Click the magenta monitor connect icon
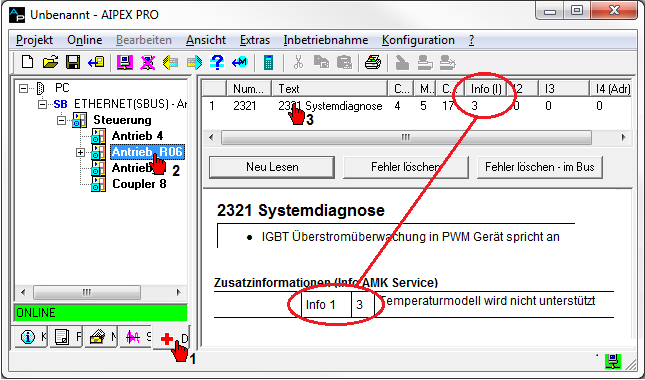Viewport: 645px width, 380px height. pyautogui.click(x=125, y=62)
